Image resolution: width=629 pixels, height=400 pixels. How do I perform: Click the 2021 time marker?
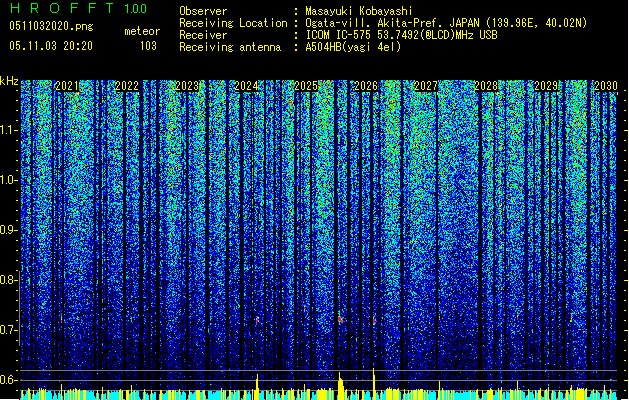coord(67,86)
